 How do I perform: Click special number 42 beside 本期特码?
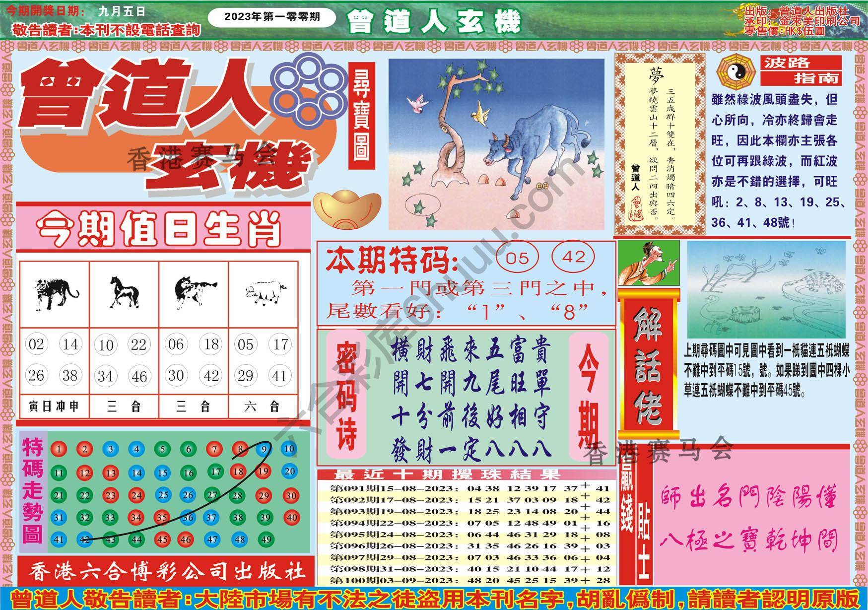574,258
